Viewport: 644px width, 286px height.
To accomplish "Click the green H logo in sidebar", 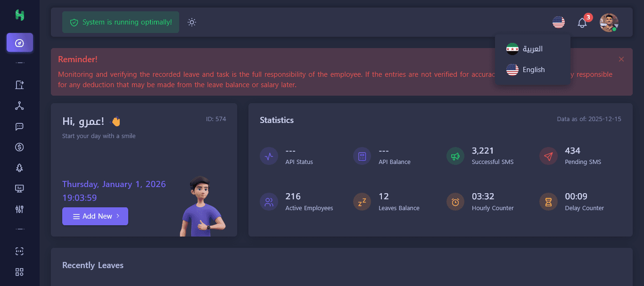I will [19, 15].
